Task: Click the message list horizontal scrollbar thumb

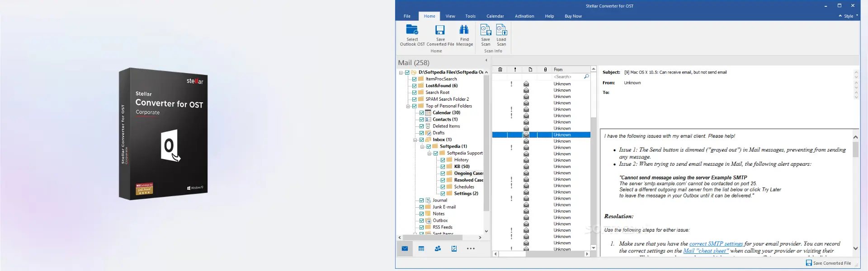Action: click(x=512, y=254)
